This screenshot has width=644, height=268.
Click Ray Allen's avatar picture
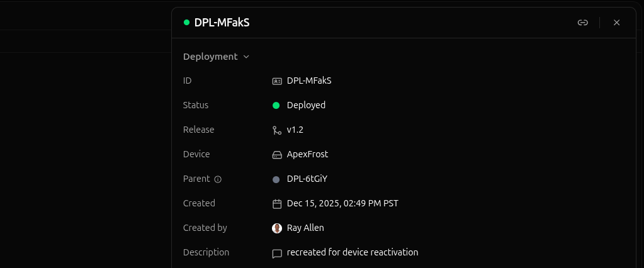(276, 228)
